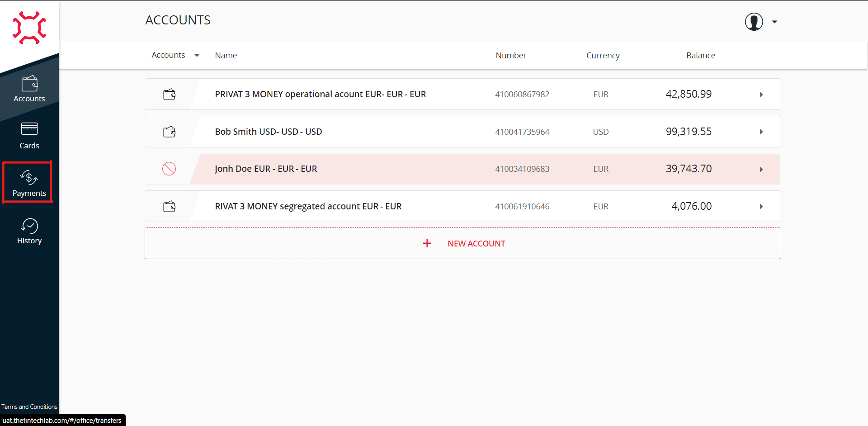
Task: Open Accounts wallet icon in sidebar
Action: [x=29, y=84]
